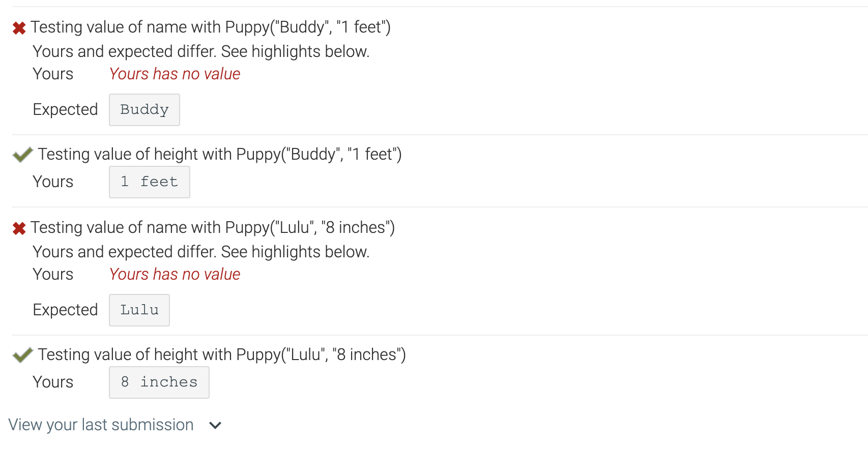Click the result box containing 8 inches
Image resolution: width=868 pixels, height=476 pixels.
(159, 382)
